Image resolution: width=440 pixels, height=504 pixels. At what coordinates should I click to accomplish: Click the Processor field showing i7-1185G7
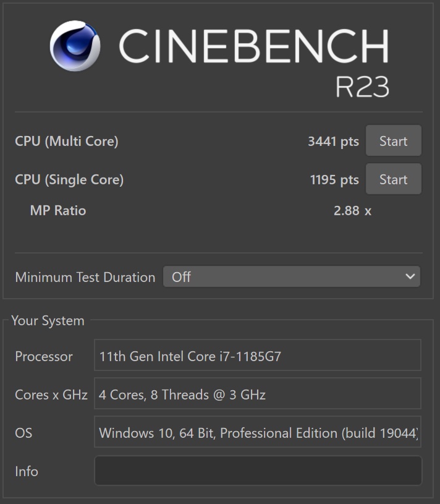[x=258, y=355]
